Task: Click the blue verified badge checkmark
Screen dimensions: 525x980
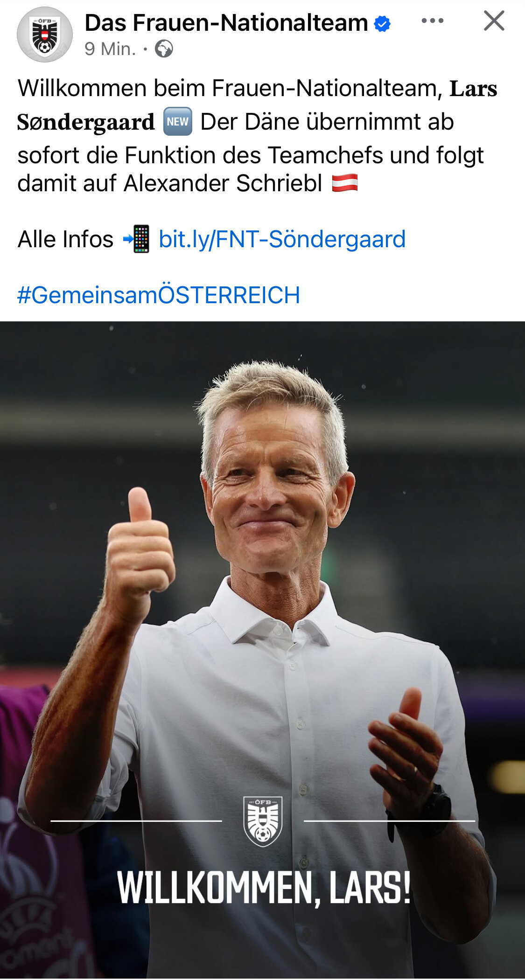Action: 382,23
